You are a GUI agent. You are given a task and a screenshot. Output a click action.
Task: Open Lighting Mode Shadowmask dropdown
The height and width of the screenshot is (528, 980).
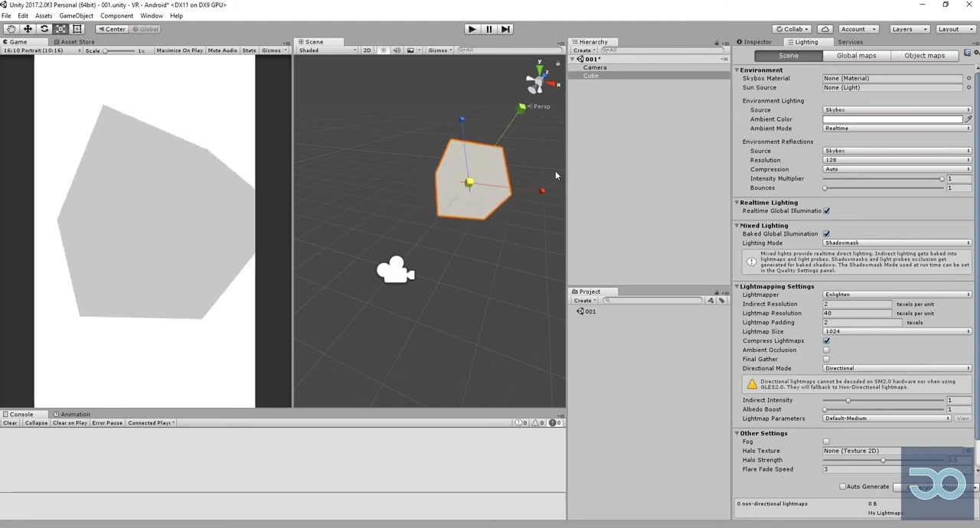pyautogui.click(x=897, y=243)
